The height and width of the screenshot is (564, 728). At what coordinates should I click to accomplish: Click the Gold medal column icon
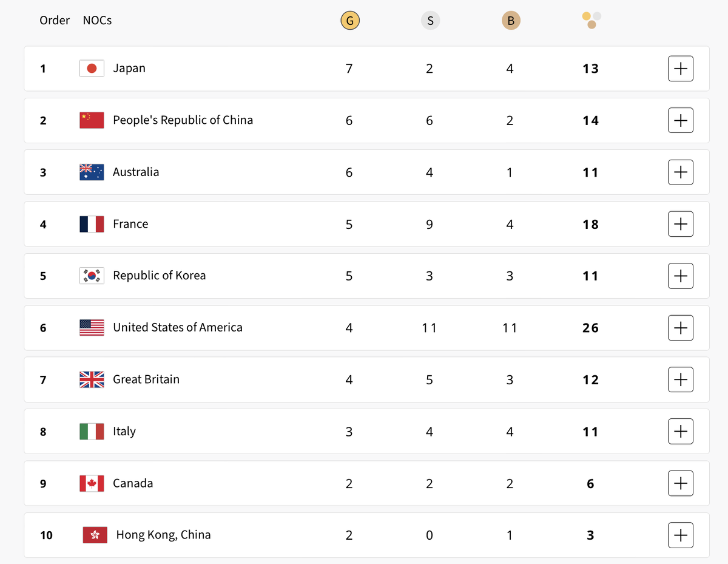click(349, 21)
